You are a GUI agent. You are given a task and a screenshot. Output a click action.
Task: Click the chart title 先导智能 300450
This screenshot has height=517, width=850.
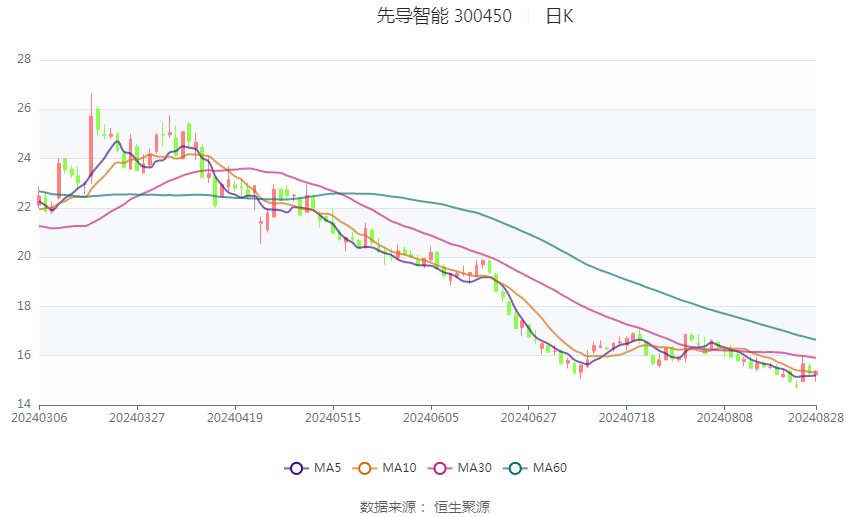[x=444, y=16]
